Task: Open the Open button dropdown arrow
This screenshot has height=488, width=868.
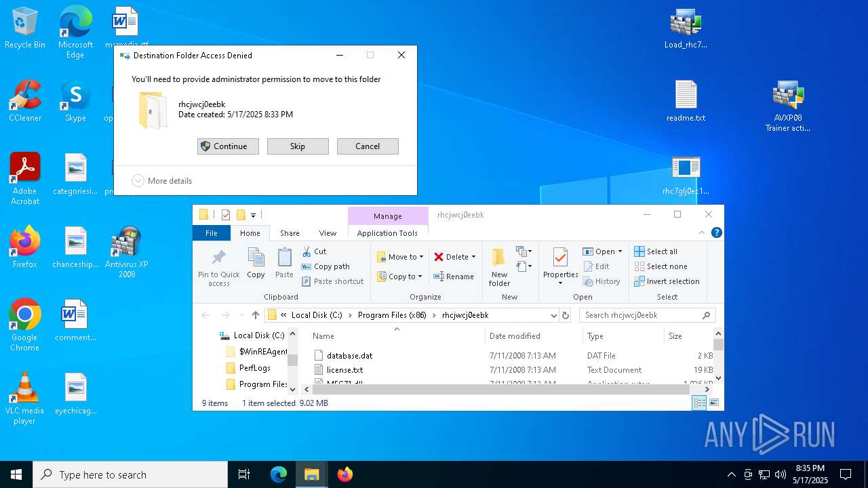Action: (x=620, y=251)
